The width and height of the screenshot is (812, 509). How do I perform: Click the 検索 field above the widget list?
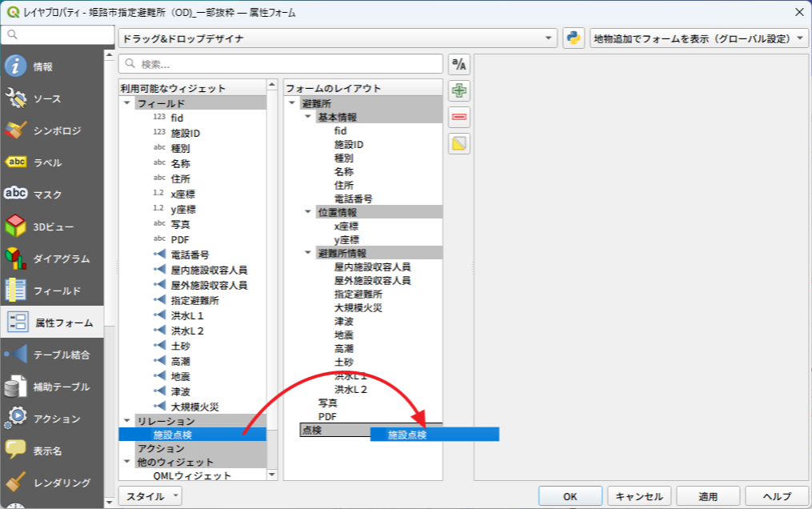(x=280, y=64)
